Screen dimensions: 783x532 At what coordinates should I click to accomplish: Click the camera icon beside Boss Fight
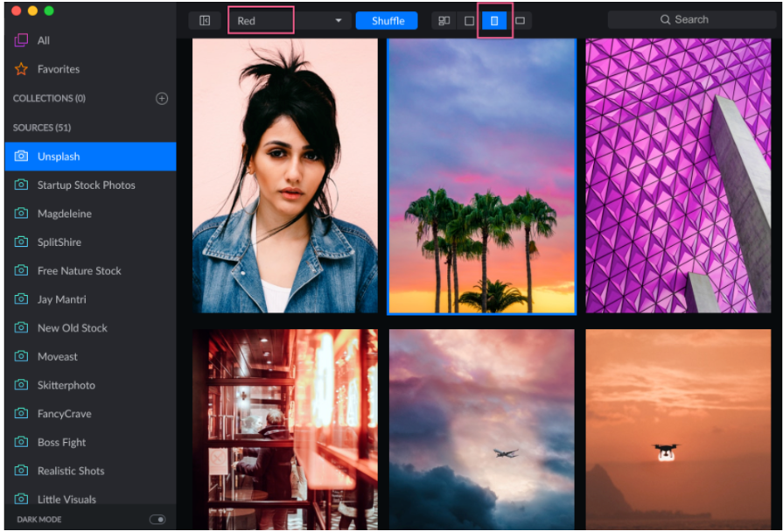(x=21, y=443)
